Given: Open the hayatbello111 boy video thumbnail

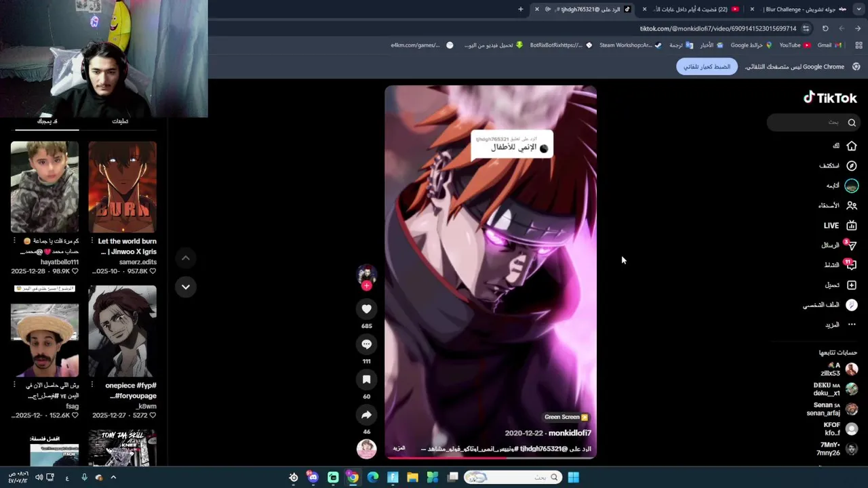Looking at the screenshot, I should pos(45,187).
